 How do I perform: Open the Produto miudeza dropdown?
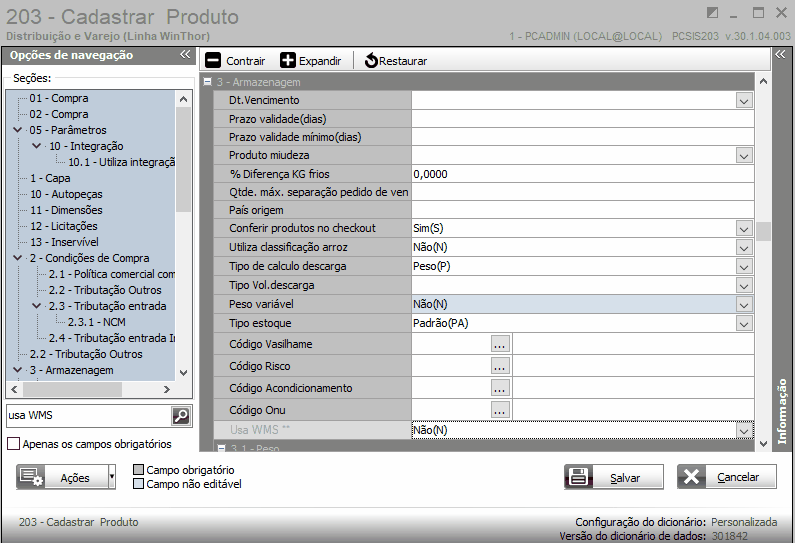tap(744, 156)
